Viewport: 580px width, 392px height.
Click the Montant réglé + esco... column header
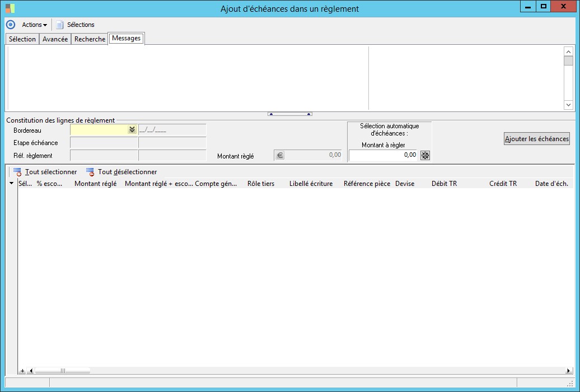[158, 184]
